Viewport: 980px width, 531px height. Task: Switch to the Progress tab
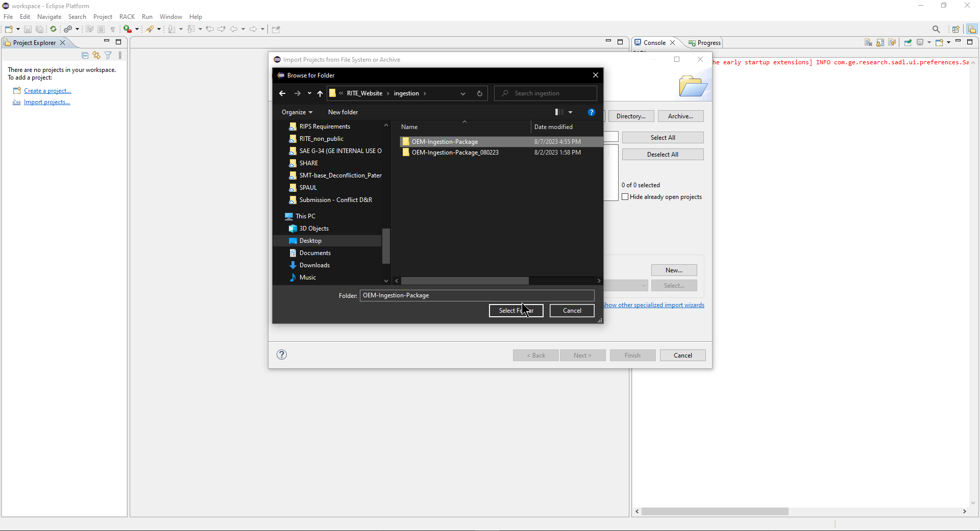[705, 43]
